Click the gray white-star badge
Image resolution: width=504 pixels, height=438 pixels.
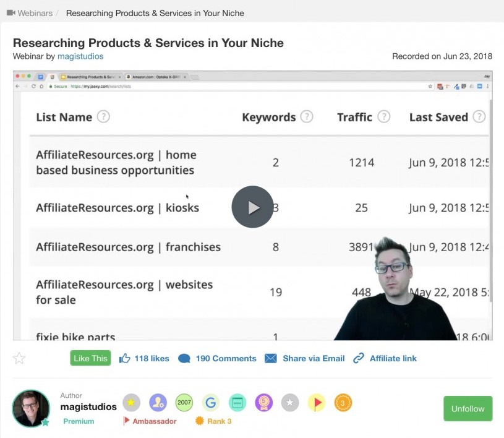pos(290,403)
